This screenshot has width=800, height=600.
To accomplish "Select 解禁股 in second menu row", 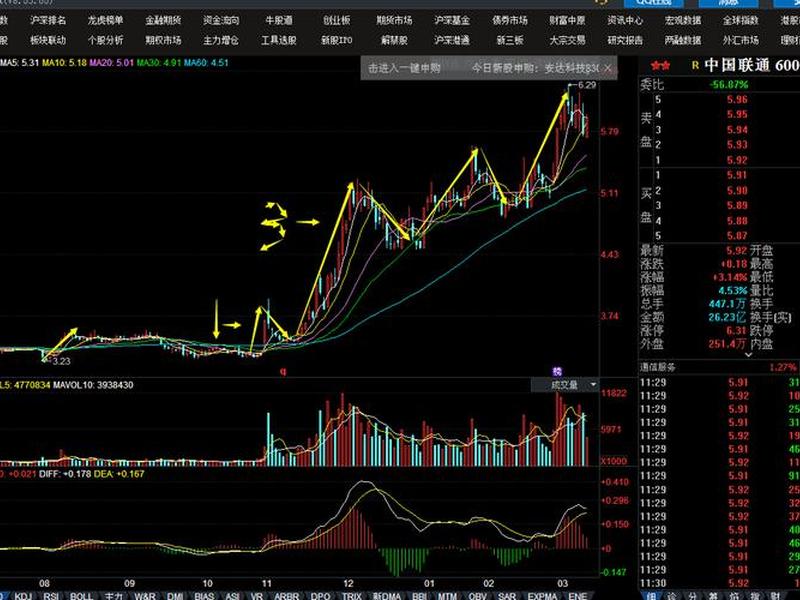I will coord(394,40).
